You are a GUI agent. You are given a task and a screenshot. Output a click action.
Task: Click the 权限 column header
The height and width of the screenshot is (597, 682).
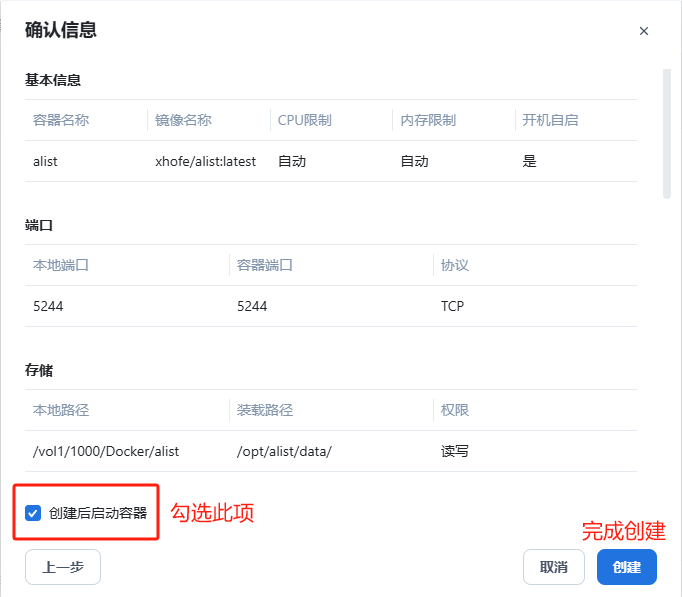coord(455,410)
